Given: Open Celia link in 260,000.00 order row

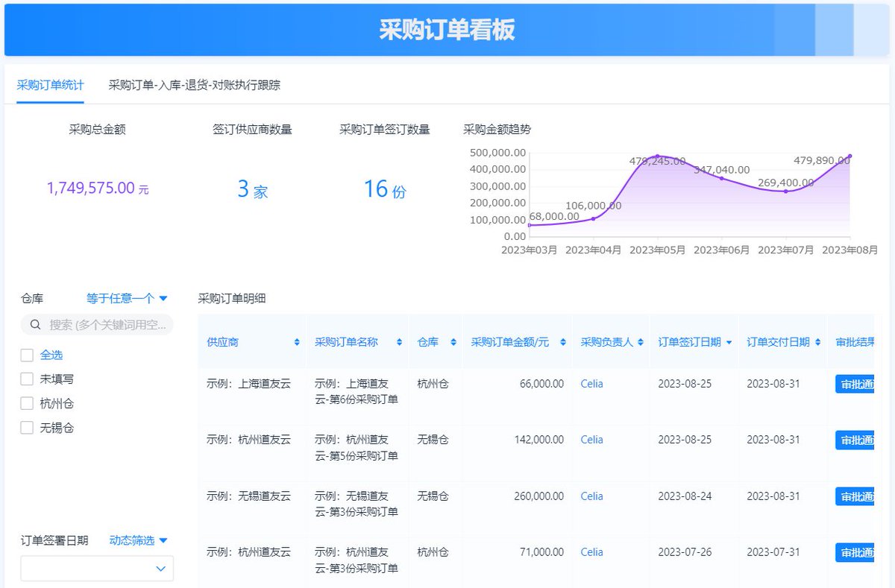Looking at the screenshot, I should 592,496.
